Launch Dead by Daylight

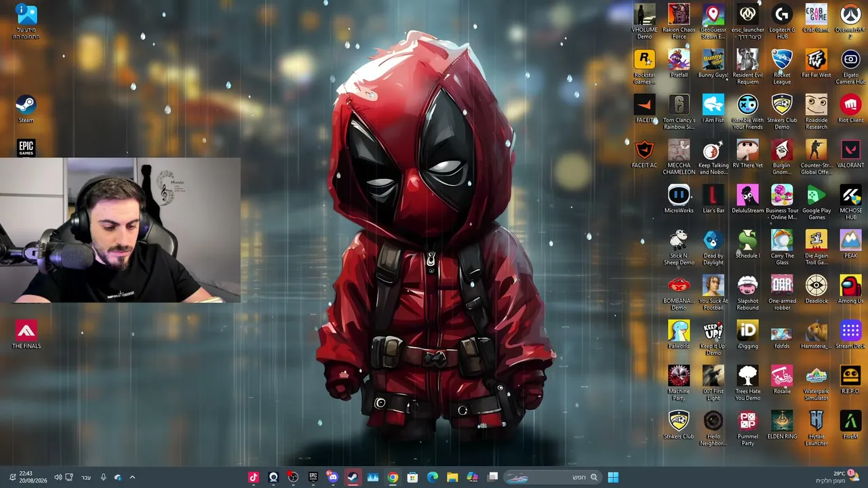point(713,247)
